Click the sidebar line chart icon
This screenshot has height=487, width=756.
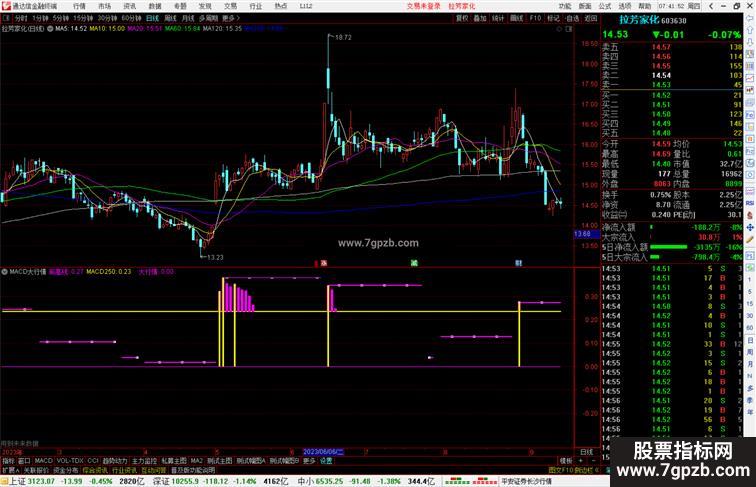(750, 78)
